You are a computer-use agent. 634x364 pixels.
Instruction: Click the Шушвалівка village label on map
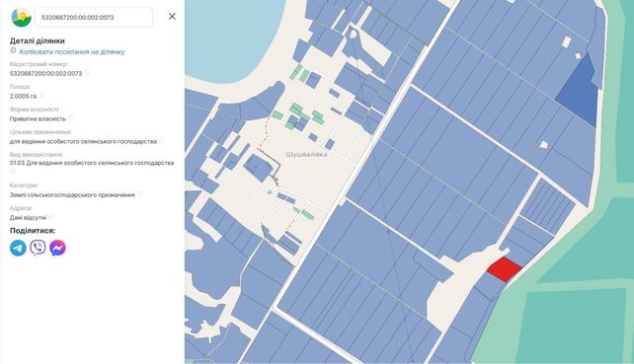point(306,154)
